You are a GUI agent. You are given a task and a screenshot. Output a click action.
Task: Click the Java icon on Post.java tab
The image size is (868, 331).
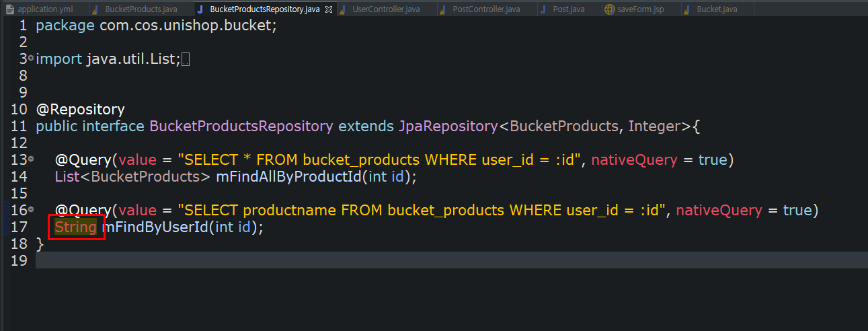click(x=545, y=9)
